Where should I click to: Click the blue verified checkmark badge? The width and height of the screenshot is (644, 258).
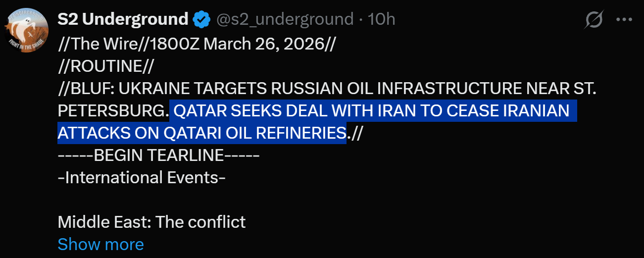tap(200, 20)
